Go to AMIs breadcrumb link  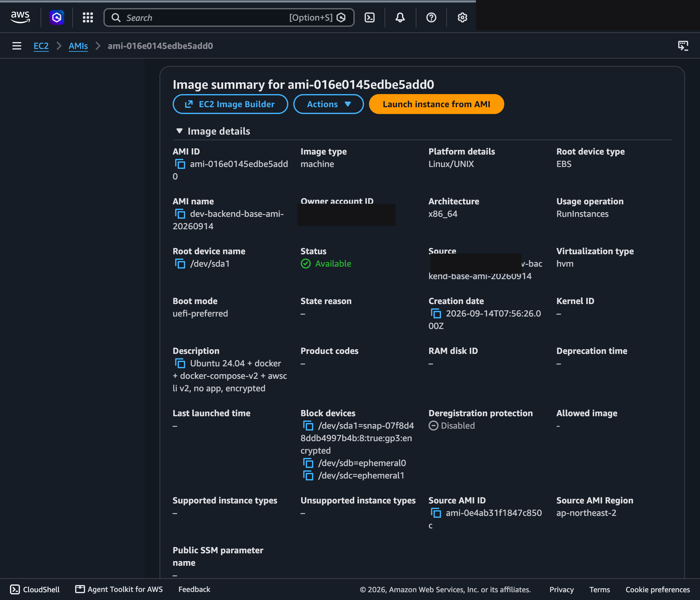(78, 46)
